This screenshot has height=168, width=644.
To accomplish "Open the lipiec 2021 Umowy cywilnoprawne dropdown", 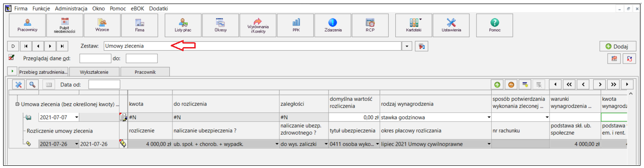I will click(x=488, y=144).
